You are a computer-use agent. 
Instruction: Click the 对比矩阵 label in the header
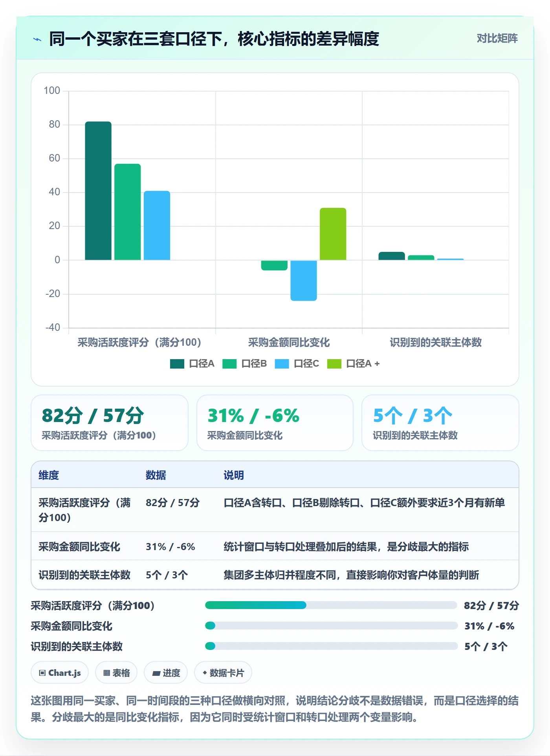pos(497,39)
